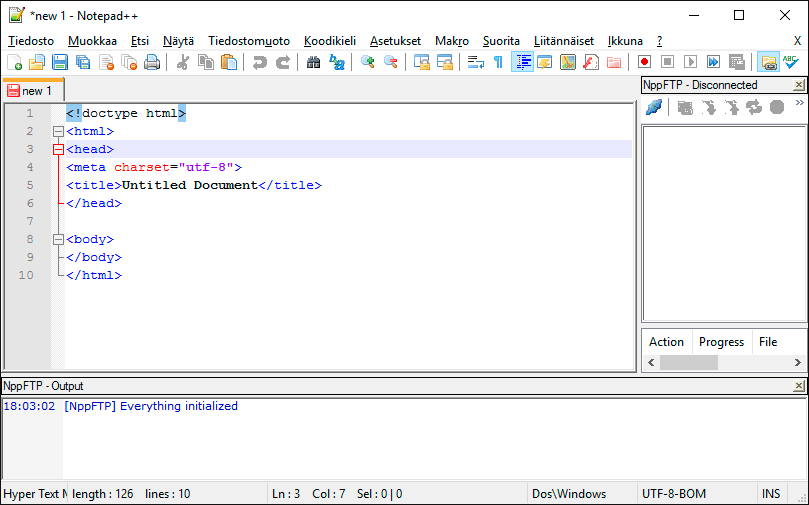Collapse the html fold marker

(58, 132)
